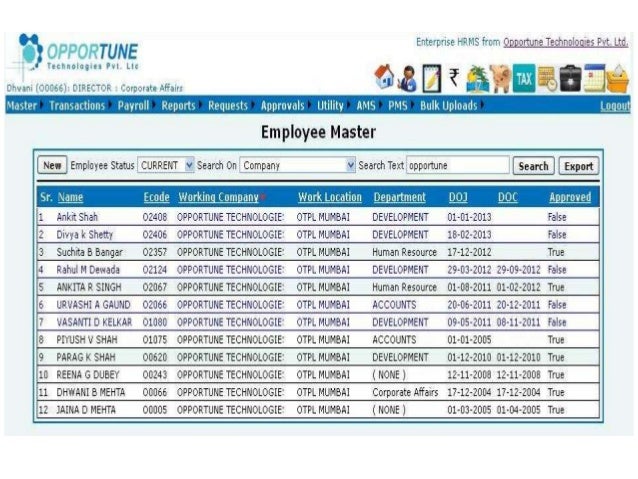The height and width of the screenshot is (479, 638).
Task: Click DOC 29-09-2012 cell
Action: coord(518,270)
